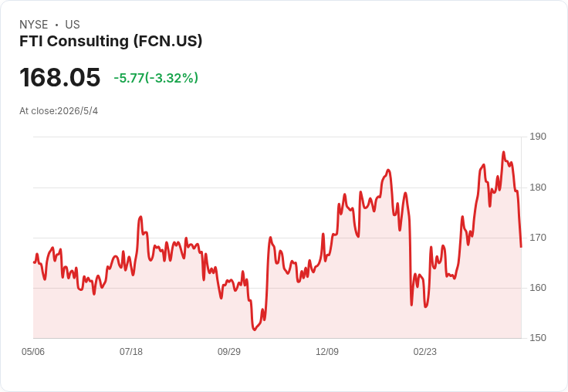The width and height of the screenshot is (568, 392).
Task: Click the chart's highest peak near 187
Action: (503, 152)
